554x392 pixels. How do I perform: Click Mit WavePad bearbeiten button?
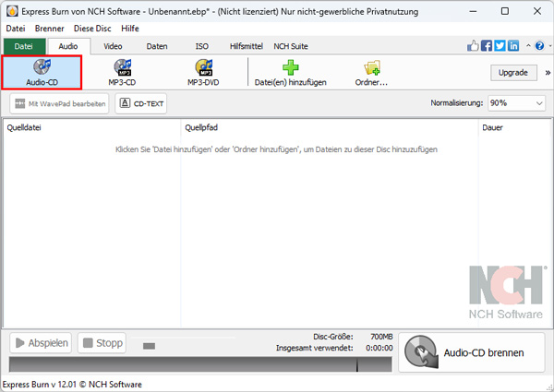point(59,103)
